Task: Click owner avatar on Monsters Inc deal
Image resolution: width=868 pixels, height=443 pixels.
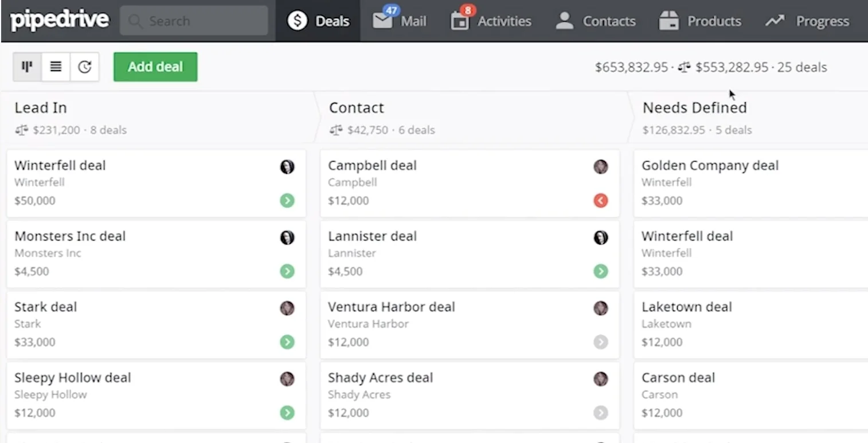Action: [287, 238]
